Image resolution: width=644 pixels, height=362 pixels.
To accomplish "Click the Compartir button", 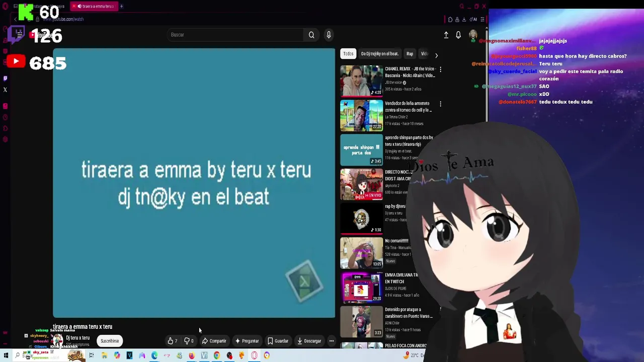I will [214, 341].
